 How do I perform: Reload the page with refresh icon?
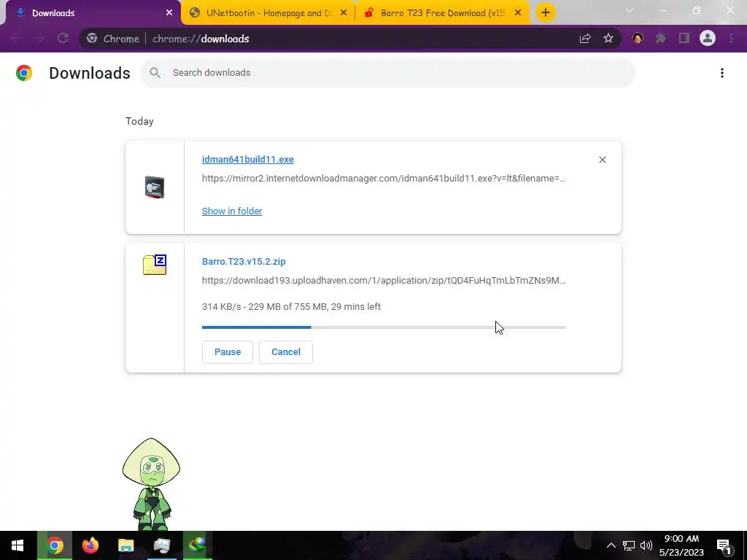pos(63,39)
